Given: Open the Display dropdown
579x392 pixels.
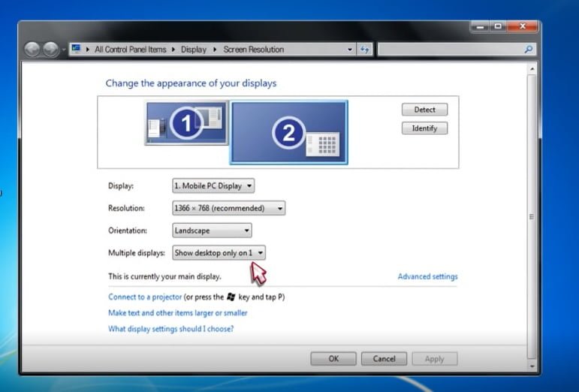Looking at the screenshot, I should [213, 185].
